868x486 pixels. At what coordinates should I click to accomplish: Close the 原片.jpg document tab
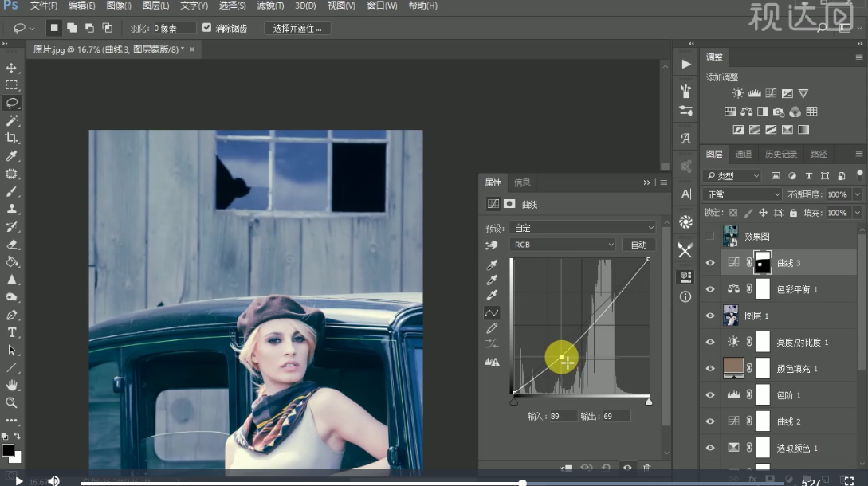192,49
